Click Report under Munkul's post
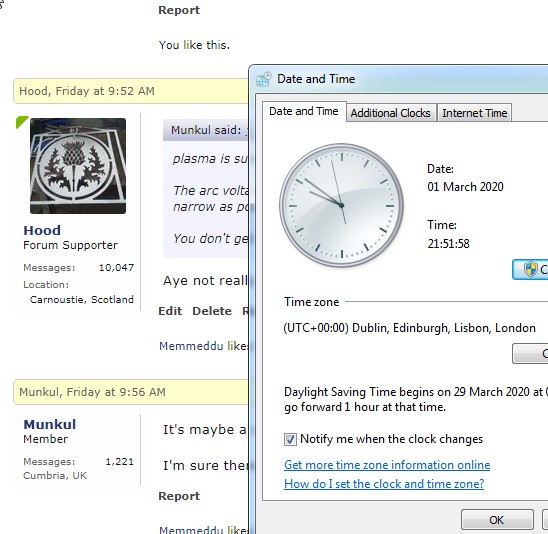The height and width of the screenshot is (534, 548). 179,496
